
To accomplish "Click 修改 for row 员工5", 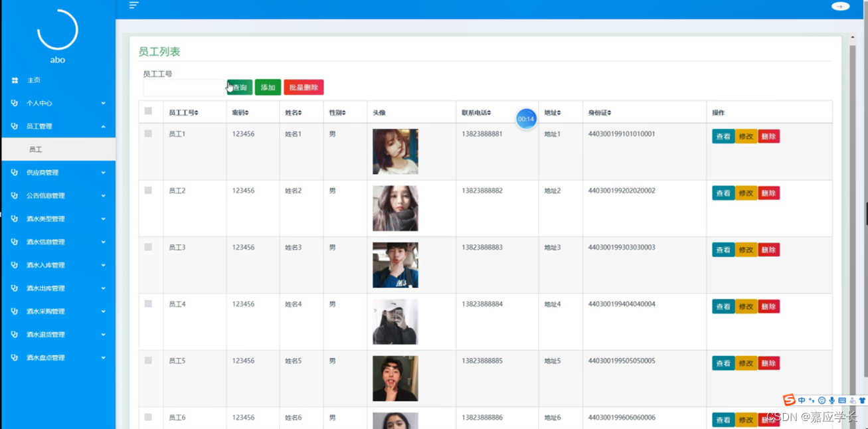I will [746, 363].
